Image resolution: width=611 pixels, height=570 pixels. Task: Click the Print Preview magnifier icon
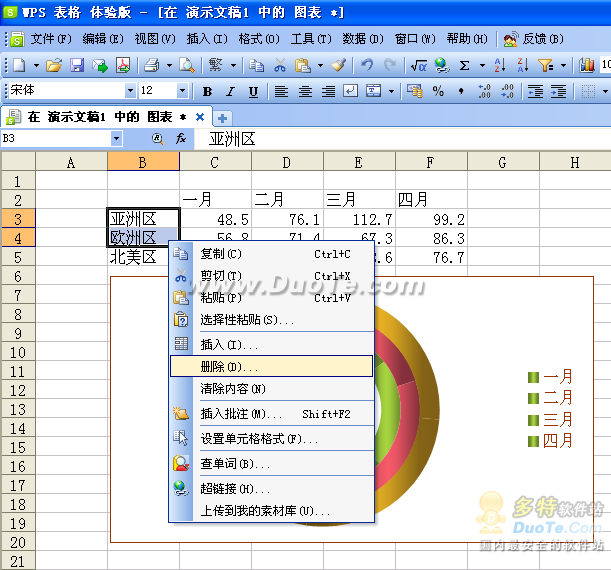click(186, 65)
